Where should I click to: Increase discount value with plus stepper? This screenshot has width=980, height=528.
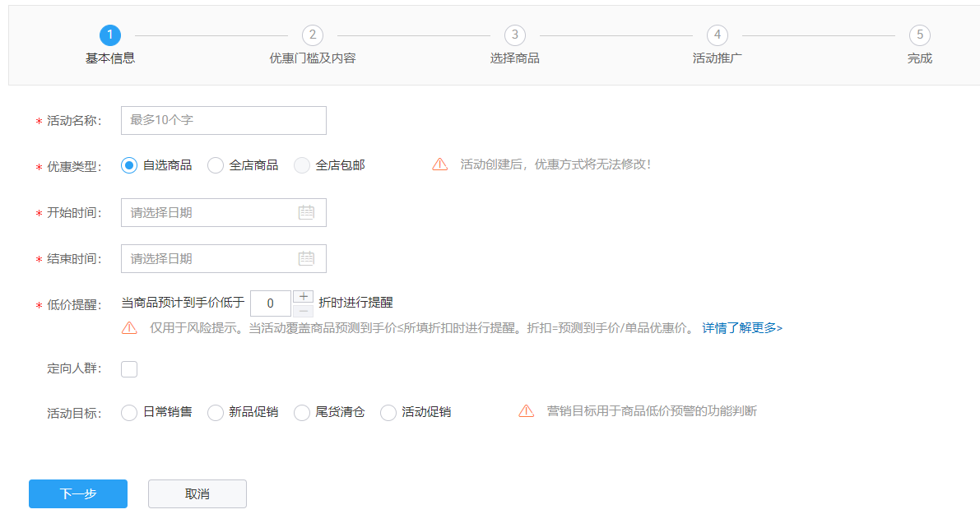pyautogui.click(x=304, y=296)
